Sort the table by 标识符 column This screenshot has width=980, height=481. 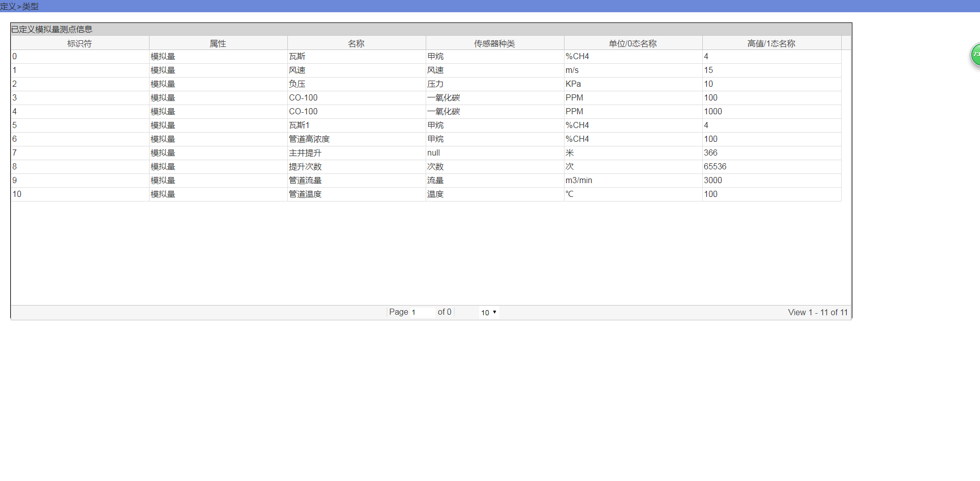tap(79, 43)
